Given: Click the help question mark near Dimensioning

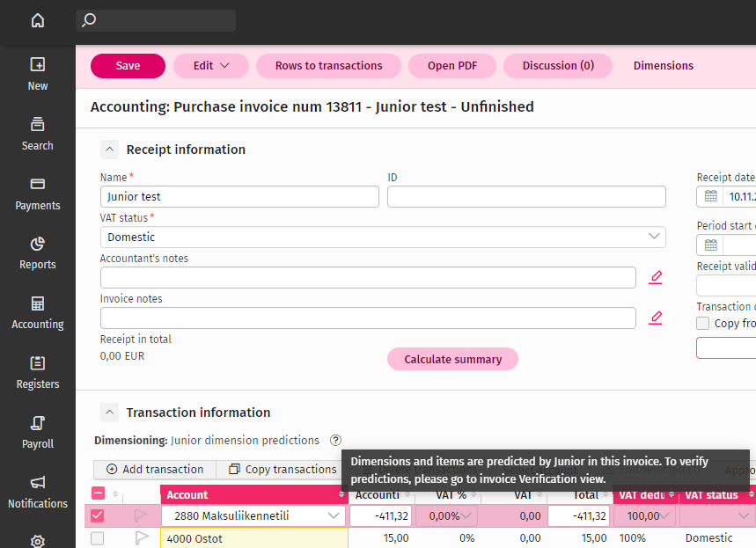Looking at the screenshot, I should tap(335, 441).
